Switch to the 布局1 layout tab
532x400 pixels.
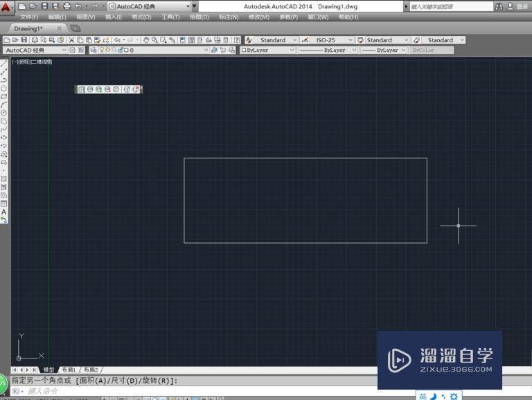coord(69,370)
